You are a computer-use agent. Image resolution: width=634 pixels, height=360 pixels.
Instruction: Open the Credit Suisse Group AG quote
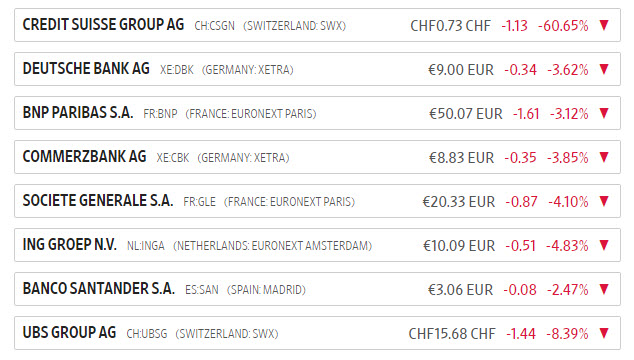(103, 25)
